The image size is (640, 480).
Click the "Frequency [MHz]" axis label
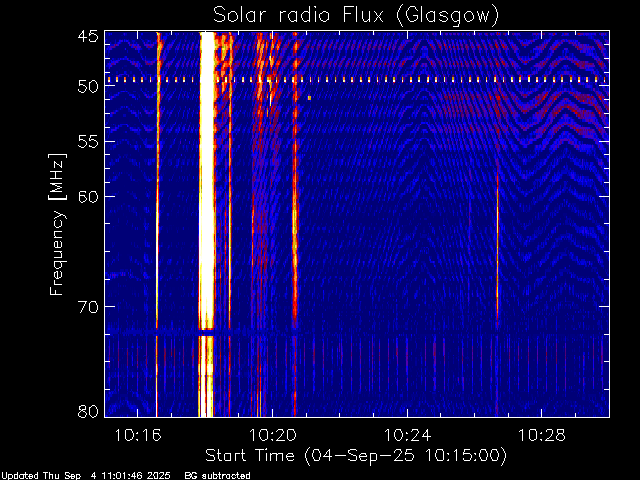click(57, 224)
